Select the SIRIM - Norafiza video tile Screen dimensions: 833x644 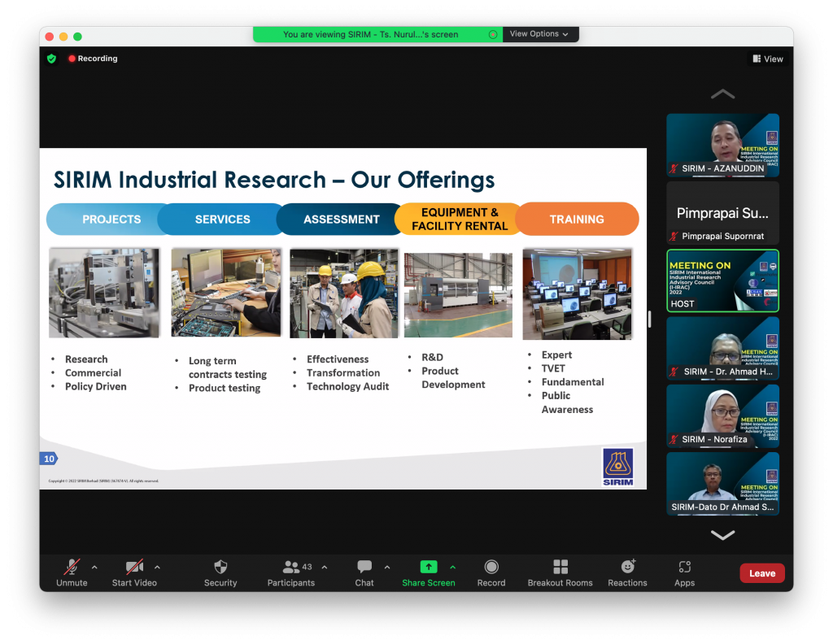tap(722, 416)
